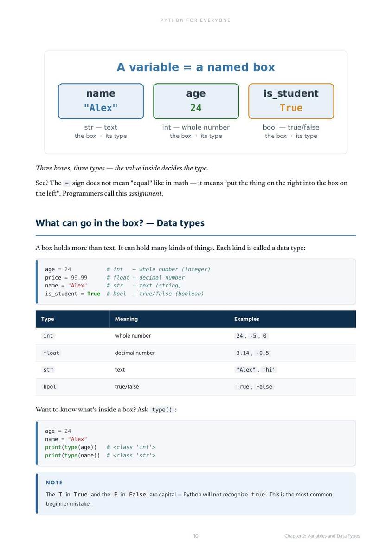Click the True value inside the is_student box
392x555 pixels.
click(x=291, y=108)
